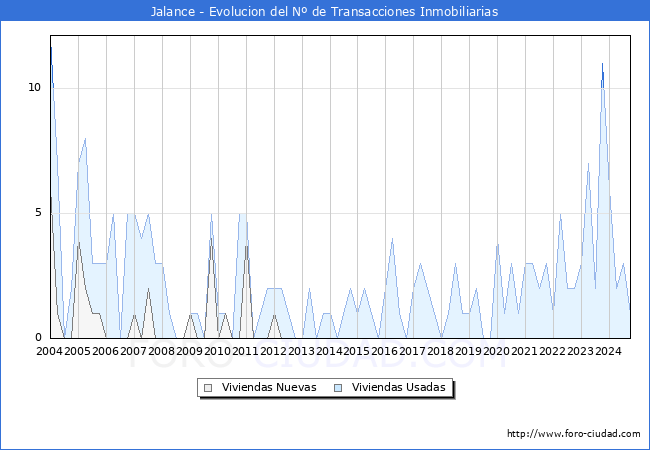Click the 2020 year label

tap(497, 352)
